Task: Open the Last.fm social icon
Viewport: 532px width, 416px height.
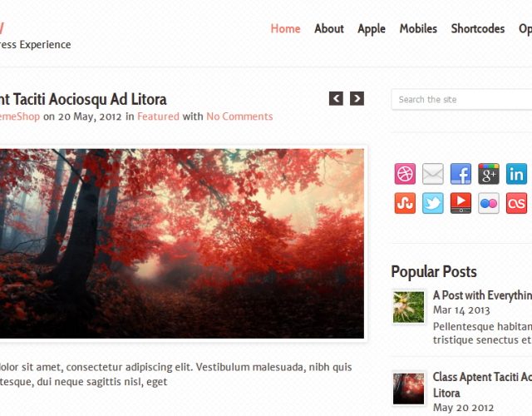Action: click(x=516, y=203)
